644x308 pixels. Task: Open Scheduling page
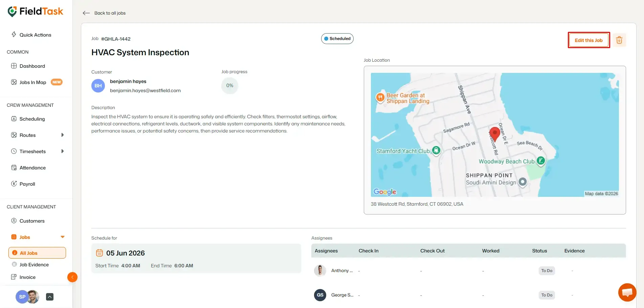(32, 119)
